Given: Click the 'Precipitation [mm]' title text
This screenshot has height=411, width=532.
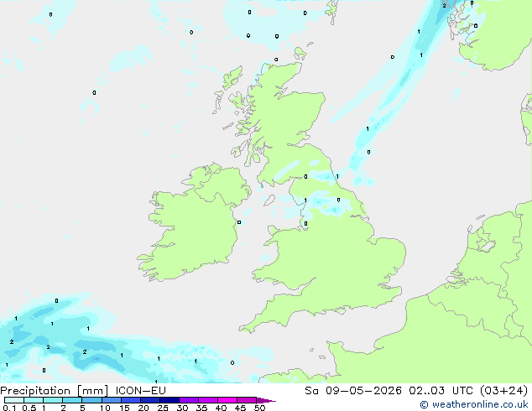Looking at the screenshot, I should (55, 391).
